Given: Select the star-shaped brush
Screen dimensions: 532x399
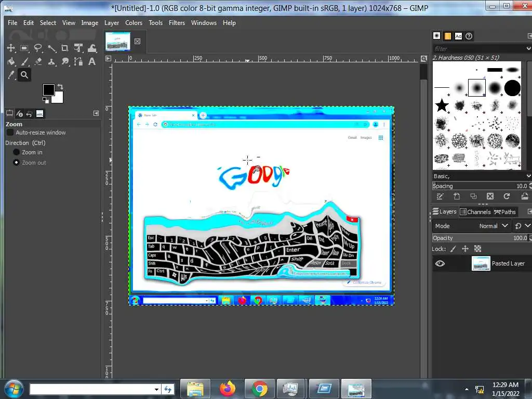Looking at the screenshot, I should 442,105.
